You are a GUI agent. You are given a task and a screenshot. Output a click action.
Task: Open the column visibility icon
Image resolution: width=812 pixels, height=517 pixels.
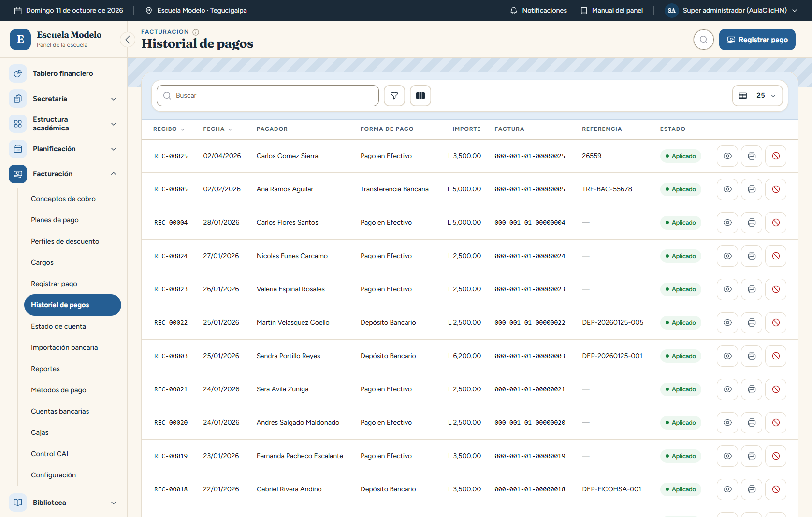pos(420,96)
